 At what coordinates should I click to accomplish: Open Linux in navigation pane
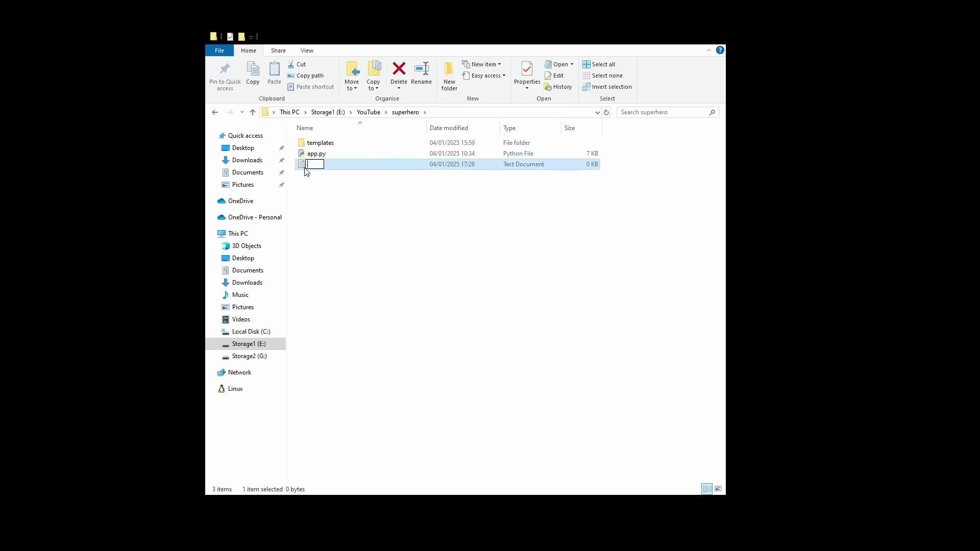click(235, 389)
